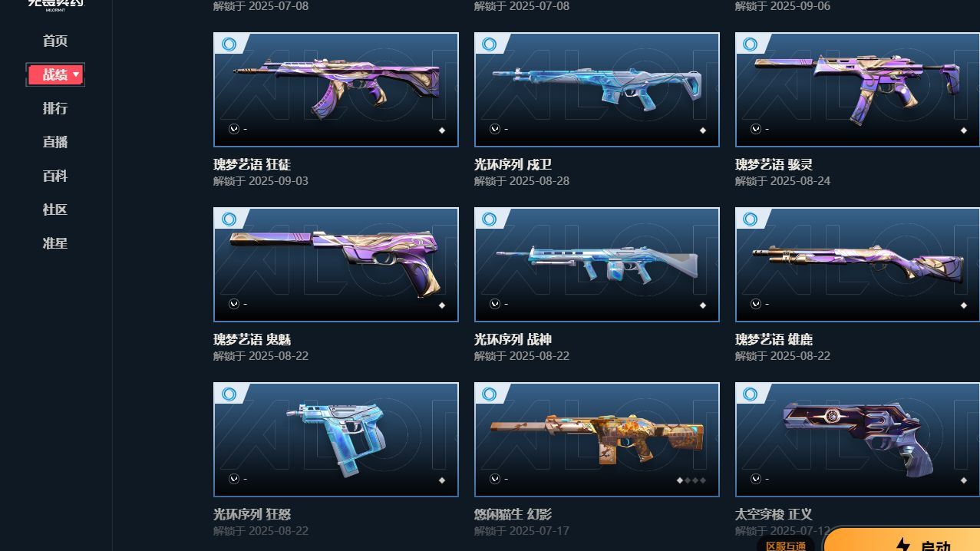Image resolution: width=980 pixels, height=551 pixels.
Task: Click the Valorant points icon on 光环序列 战神 card
Action: (495, 304)
